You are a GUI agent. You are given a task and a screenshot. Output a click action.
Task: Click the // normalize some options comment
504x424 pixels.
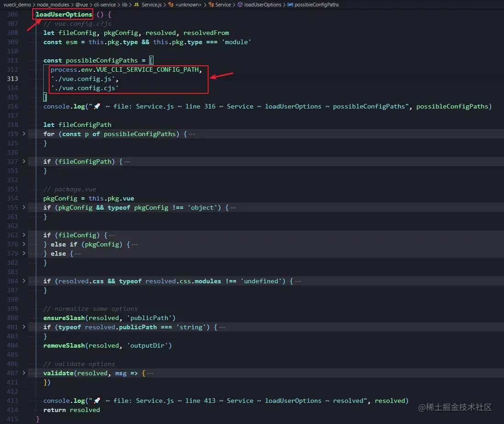click(x=91, y=309)
